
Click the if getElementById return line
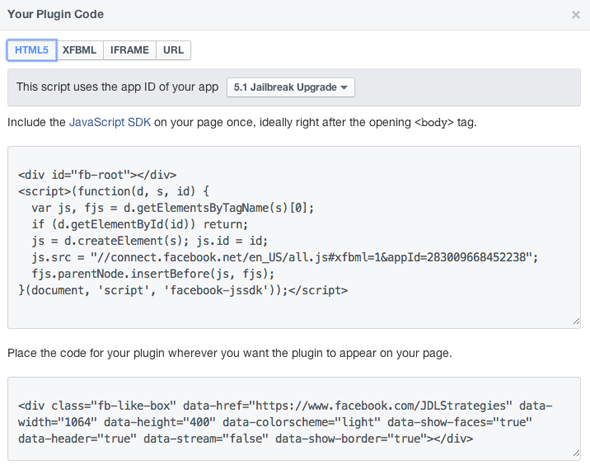(x=140, y=224)
